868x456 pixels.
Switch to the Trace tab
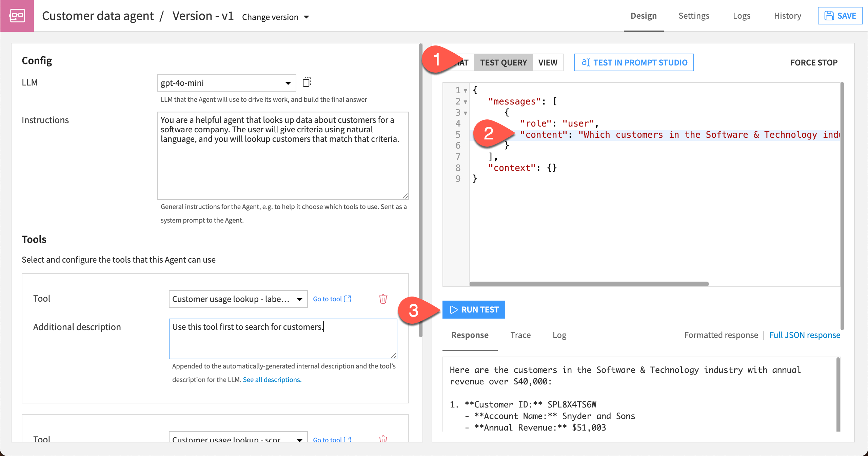(520, 335)
